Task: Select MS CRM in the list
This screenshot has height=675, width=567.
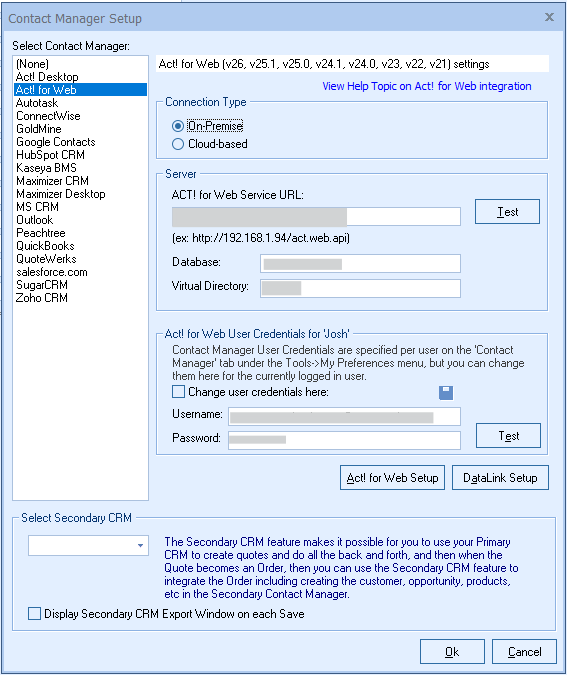Action: pos(81,207)
